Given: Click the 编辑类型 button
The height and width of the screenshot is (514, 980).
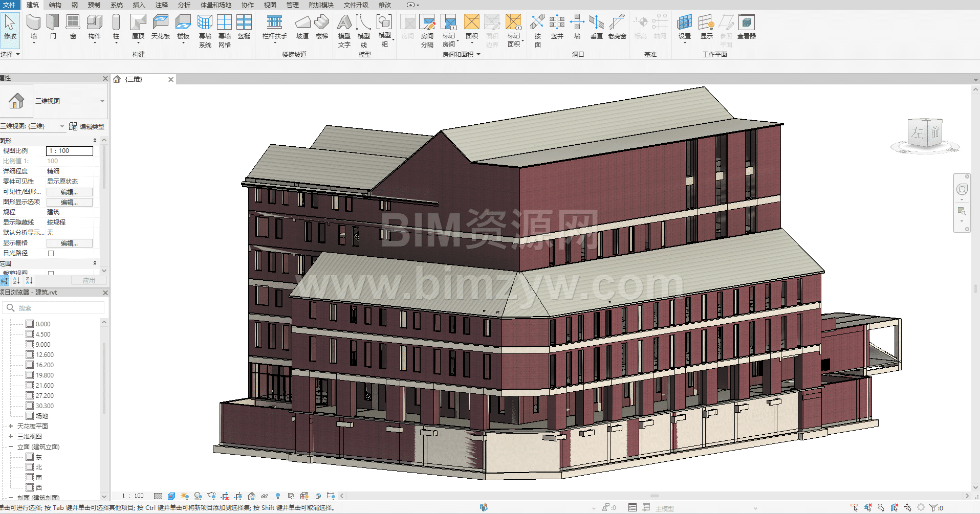Looking at the screenshot, I should pos(87,126).
